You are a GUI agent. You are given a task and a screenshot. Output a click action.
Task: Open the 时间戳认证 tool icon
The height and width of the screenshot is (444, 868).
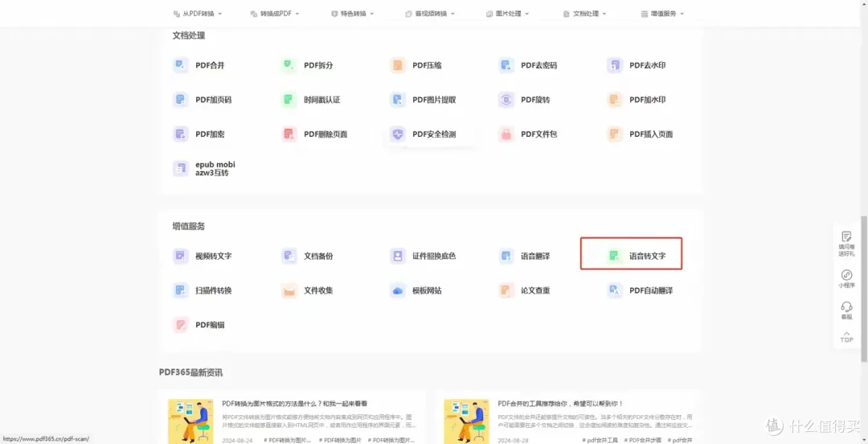pyautogui.click(x=289, y=100)
